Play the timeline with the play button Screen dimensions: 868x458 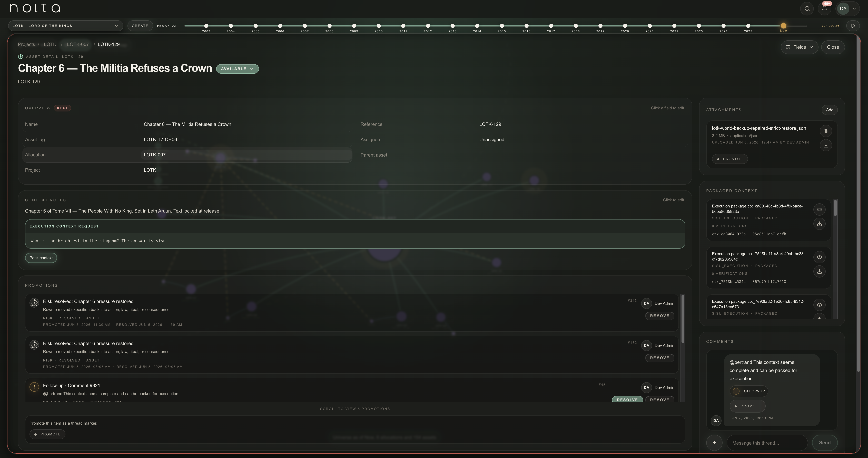(853, 26)
